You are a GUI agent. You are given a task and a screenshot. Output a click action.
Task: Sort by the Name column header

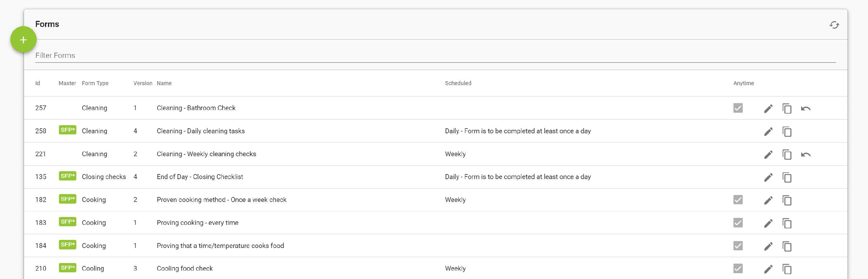point(164,83)
